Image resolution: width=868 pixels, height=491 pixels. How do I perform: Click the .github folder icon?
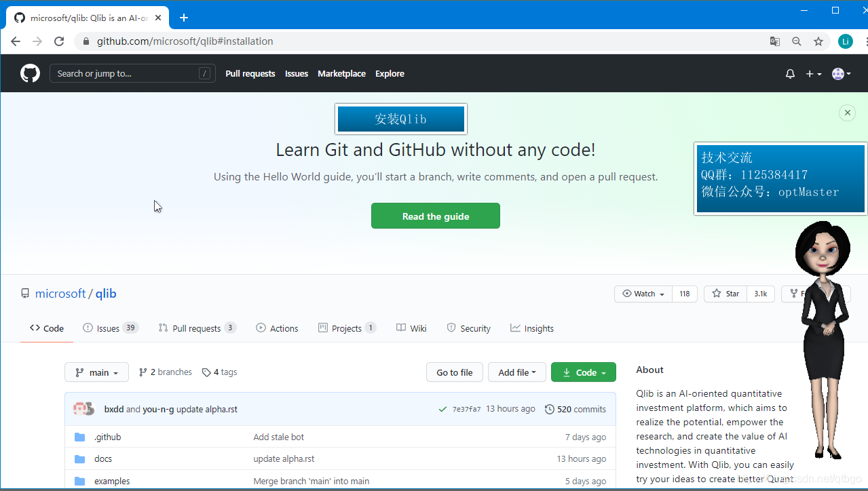(x=80, y=437)
